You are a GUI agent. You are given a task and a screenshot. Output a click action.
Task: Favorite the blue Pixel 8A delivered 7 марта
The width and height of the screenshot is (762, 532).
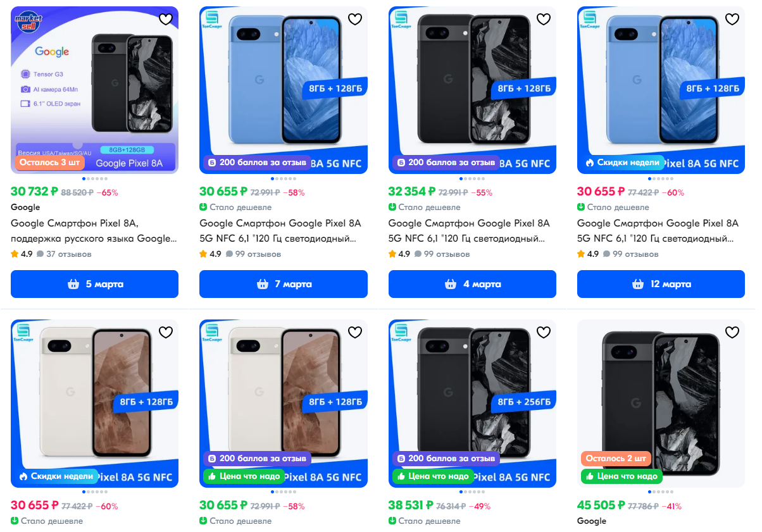click(x=355, y=19)
